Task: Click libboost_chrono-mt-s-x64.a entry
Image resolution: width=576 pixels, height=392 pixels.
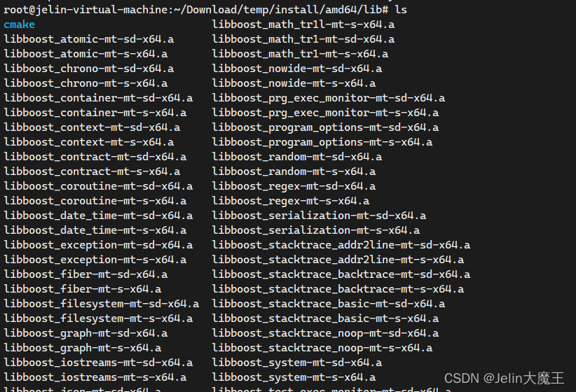Action: [x=85, y=83]
